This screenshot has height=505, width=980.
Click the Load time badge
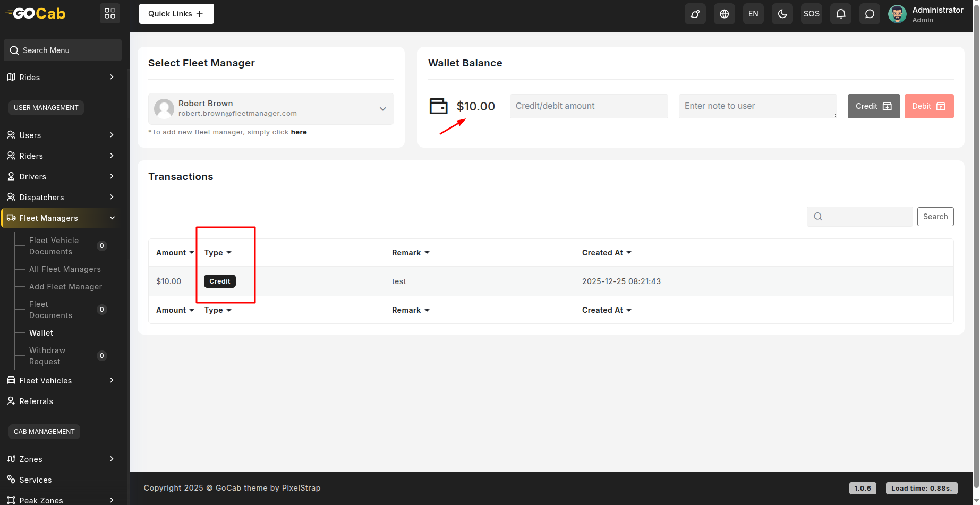coord(922,489)
